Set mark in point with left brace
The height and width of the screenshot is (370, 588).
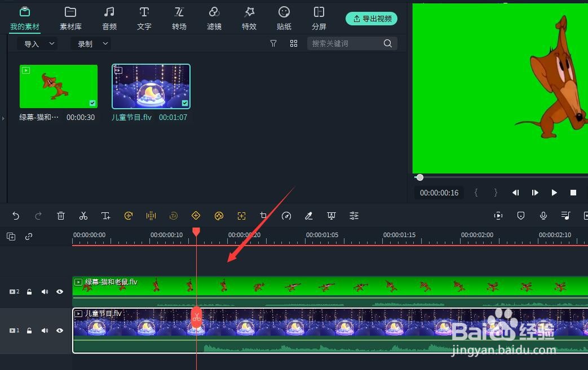[x=476, y=193]
